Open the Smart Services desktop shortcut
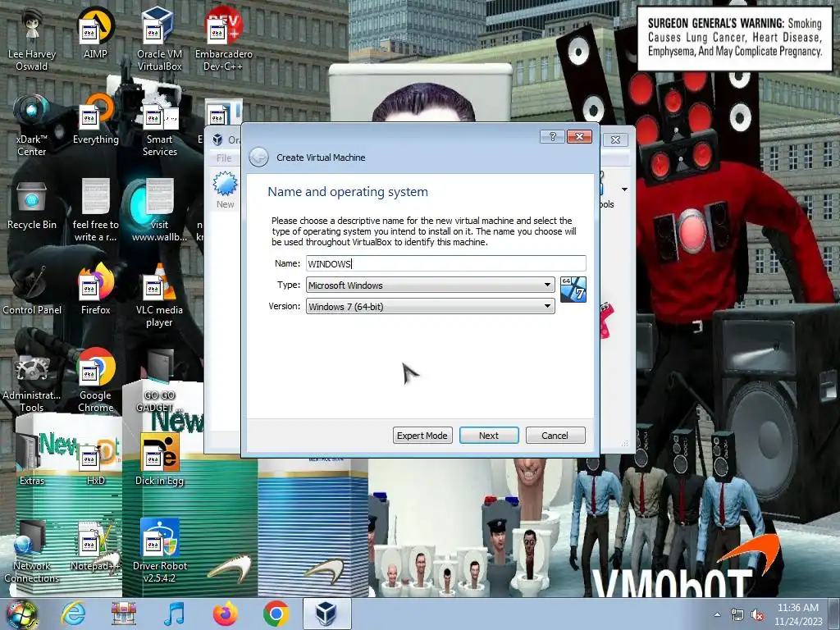 159,125
